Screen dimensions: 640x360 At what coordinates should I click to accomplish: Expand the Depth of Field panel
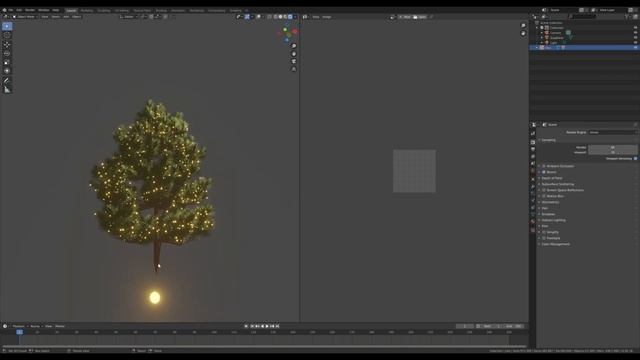[x=552, y=178]
